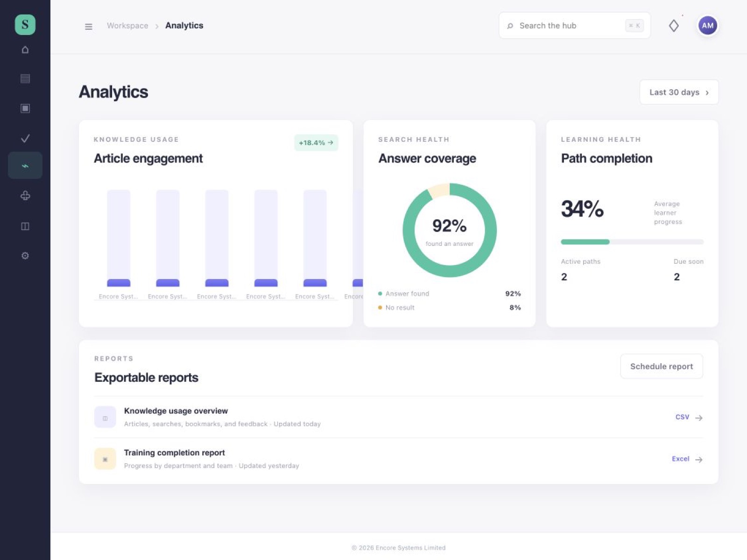The height and width of the screenshot is (560, 747).
Task: Select the filled square icon in sidebar
Action: click(25, 108)
